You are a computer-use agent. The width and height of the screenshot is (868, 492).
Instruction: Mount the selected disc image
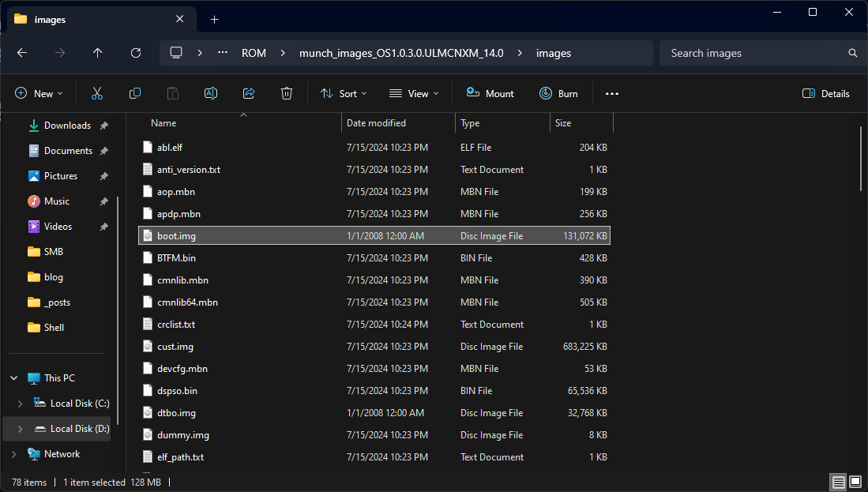490,93
